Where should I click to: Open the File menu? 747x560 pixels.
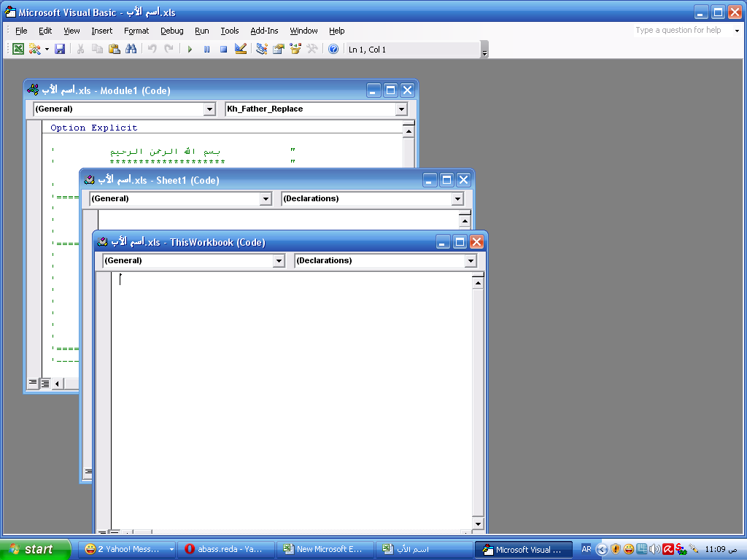tap(21, 31)
